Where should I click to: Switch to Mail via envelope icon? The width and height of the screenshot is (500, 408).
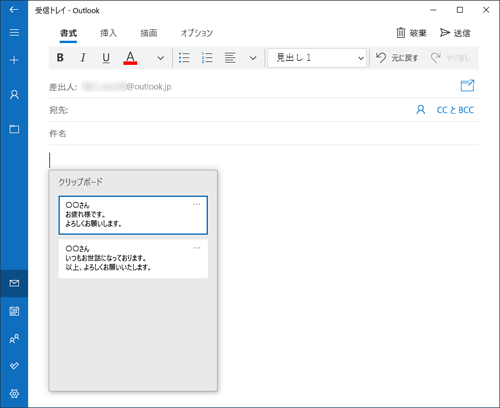coord(14,283)
